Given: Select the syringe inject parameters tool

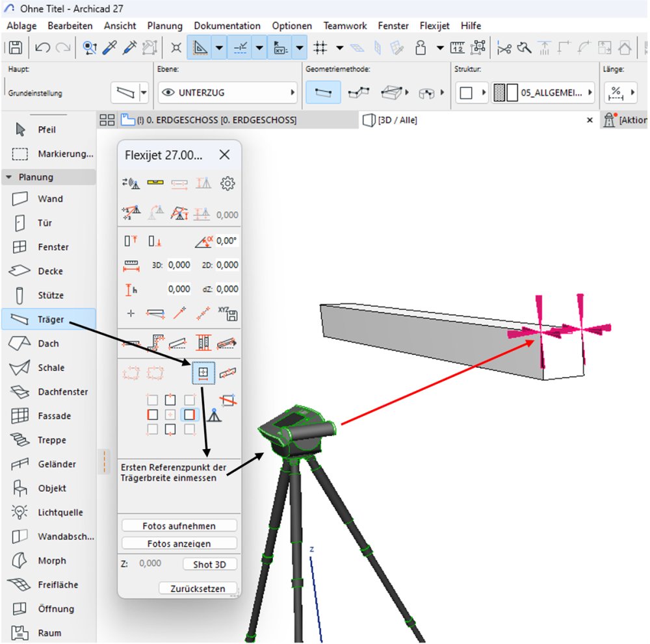Looking at the screenshot, I should point(129,47).
